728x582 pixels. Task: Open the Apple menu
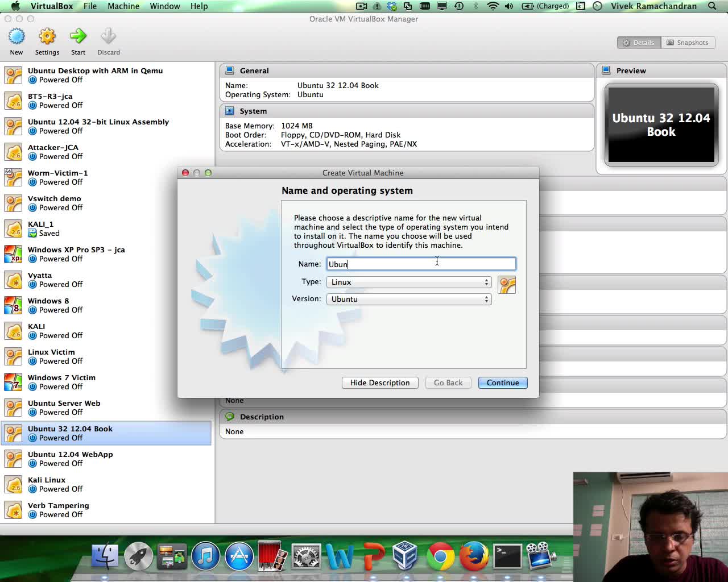tap(15, 6)
